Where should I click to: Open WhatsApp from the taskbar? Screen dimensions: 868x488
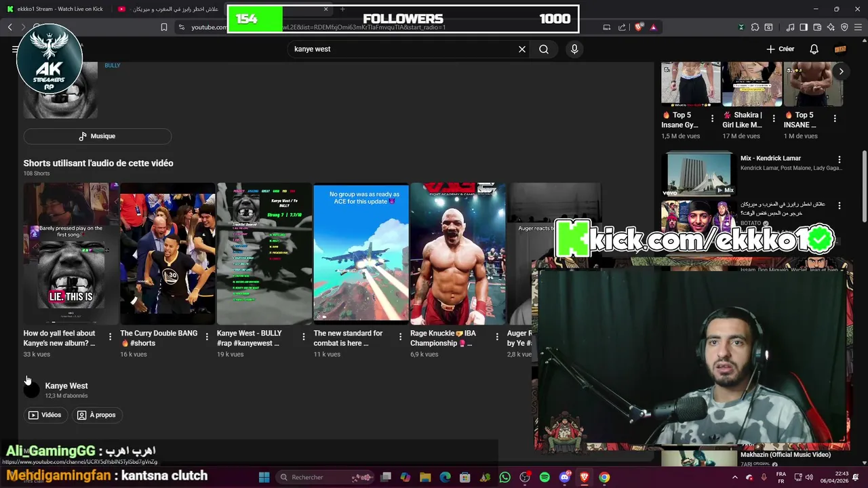coord(505,477)
